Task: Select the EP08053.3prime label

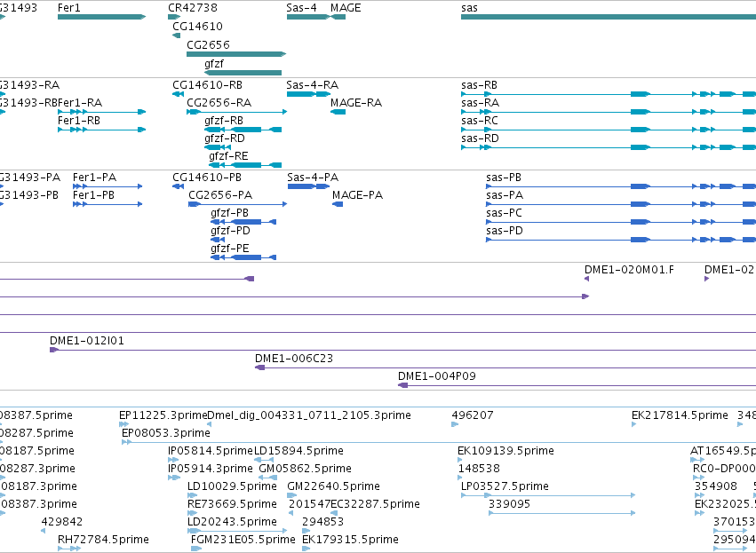Action: pos(166,433)
